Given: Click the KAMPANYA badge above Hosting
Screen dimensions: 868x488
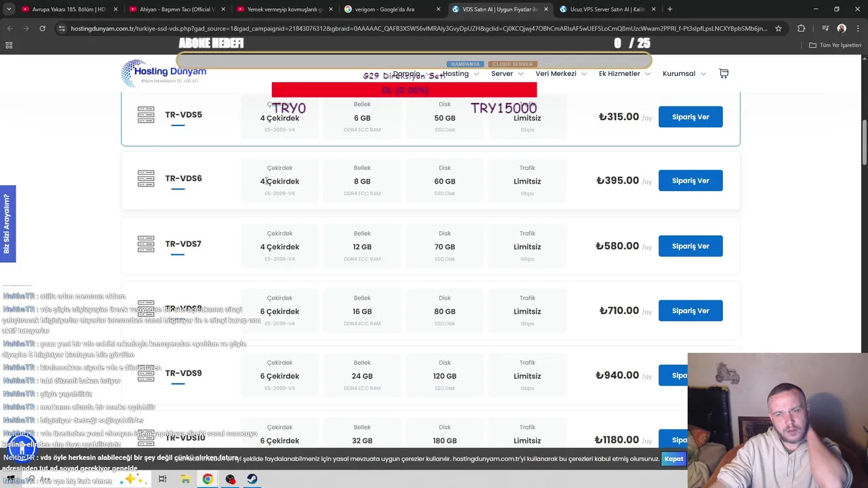Looking at the screenshot, I should (x=465, y=64).
